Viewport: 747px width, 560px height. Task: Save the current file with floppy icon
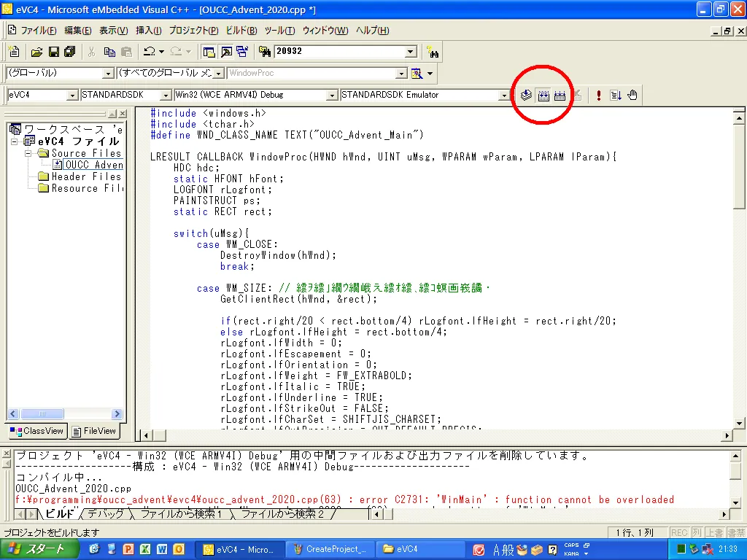pyautogui.click(x=54, y=52)
